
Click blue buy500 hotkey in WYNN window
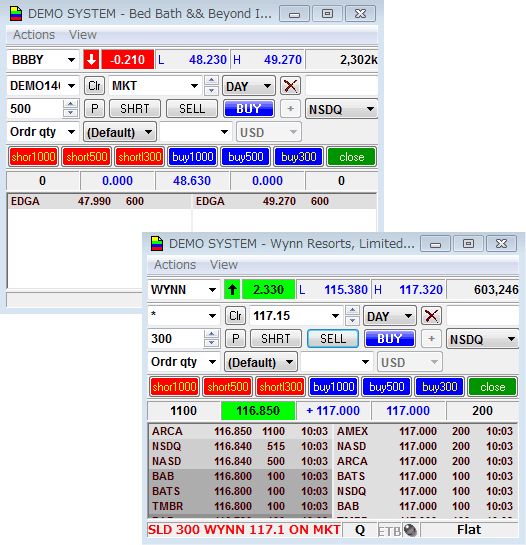(387, 387)
